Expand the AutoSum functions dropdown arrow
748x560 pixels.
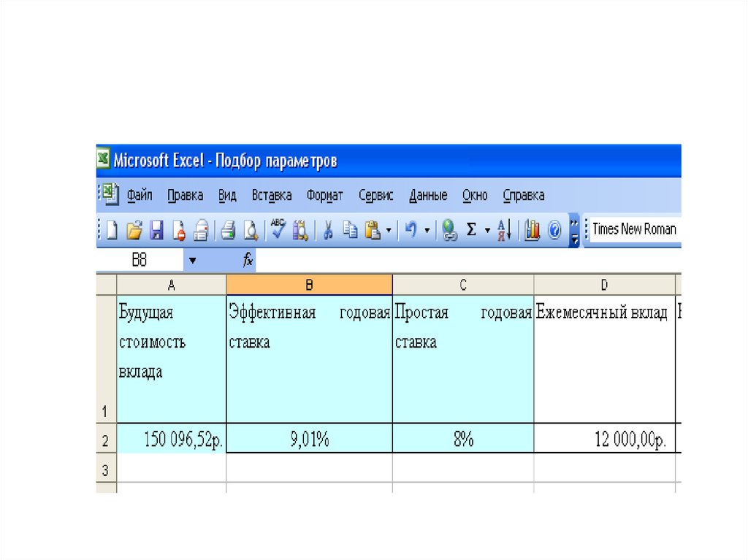click(x=487, y=231)
